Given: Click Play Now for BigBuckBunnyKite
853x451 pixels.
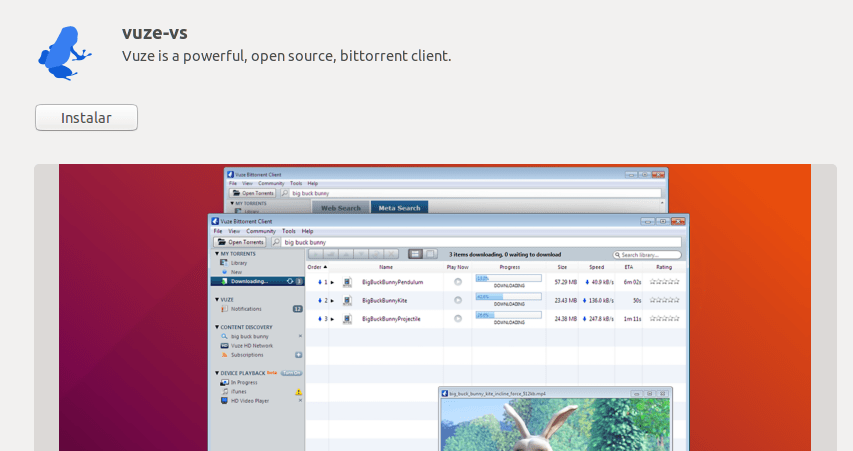Looking at the screenshot, I should (x=458, y=300).
